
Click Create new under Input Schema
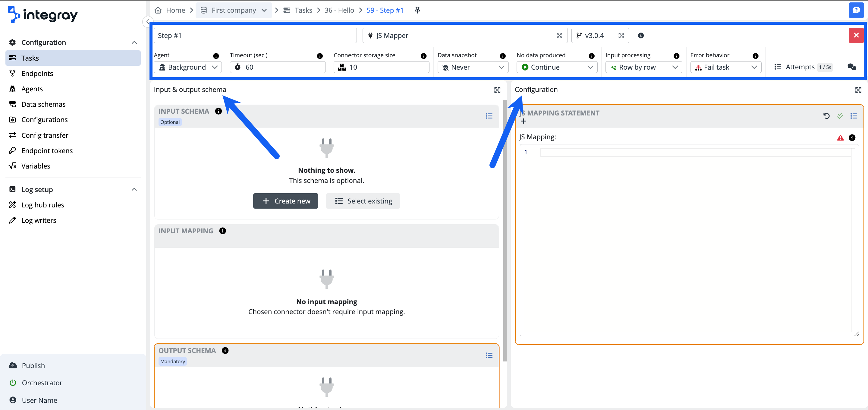pyautogui.click(x=285, y=200)
